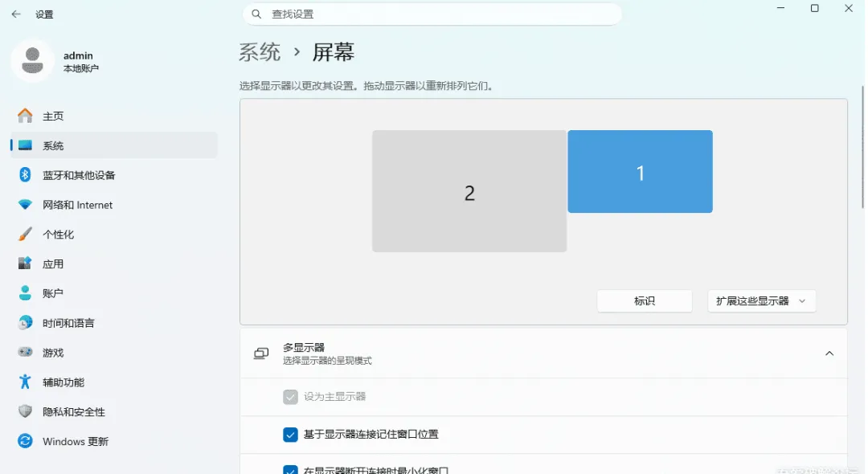
Task: Click the search magnifier icon
Action: (x=256, y=14)
